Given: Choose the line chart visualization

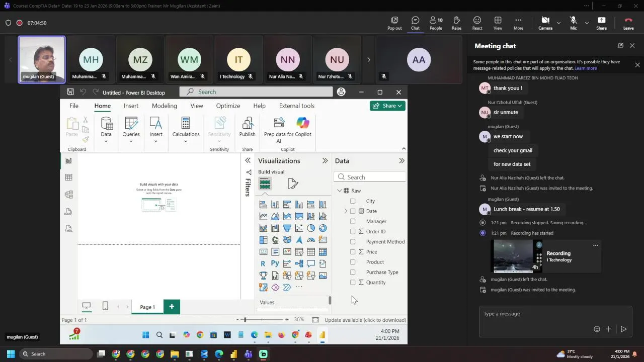Looking at the screenshot, I should click(263, 216).
